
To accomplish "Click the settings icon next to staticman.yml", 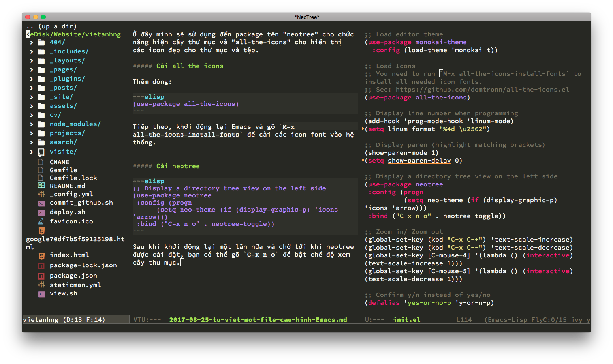I will 41,284.
